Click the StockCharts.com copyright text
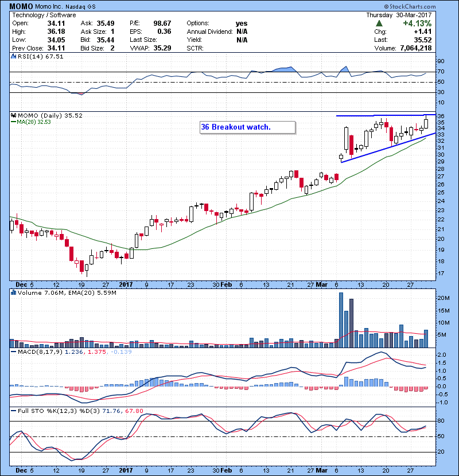Screen dimensions: 459x476 pos(410,6)
